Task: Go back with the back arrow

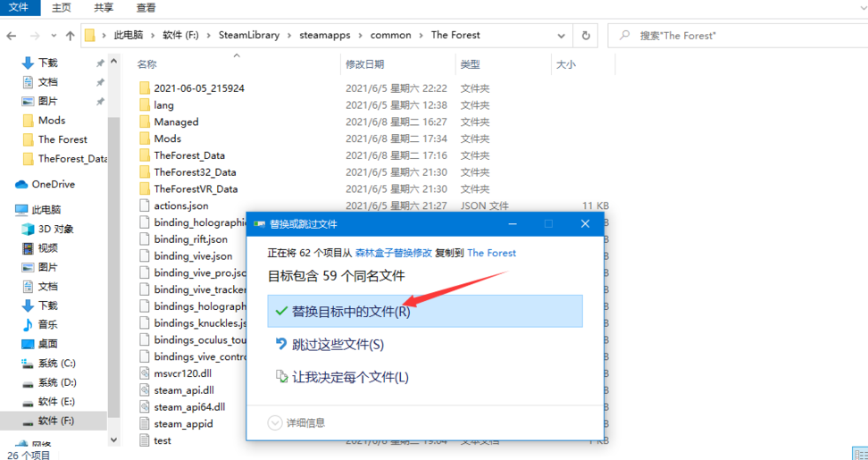Action: [12, 36]
